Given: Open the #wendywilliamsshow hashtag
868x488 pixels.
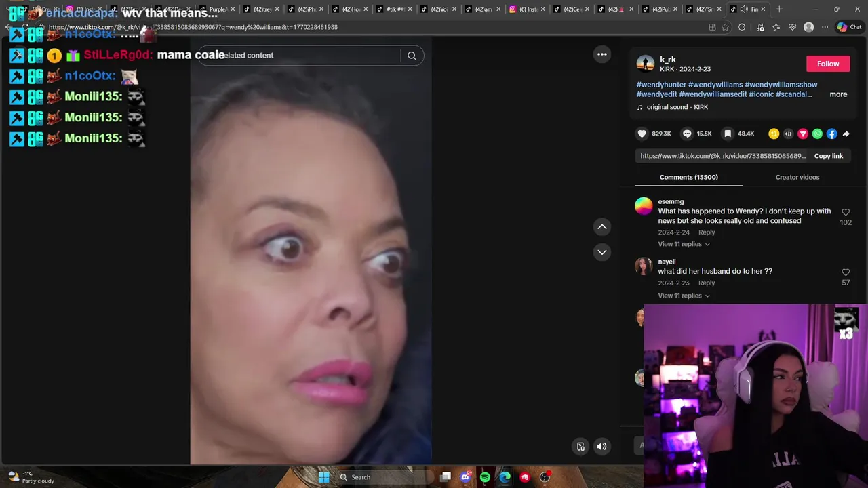Looking at the screenshot, I should (781, 85).
